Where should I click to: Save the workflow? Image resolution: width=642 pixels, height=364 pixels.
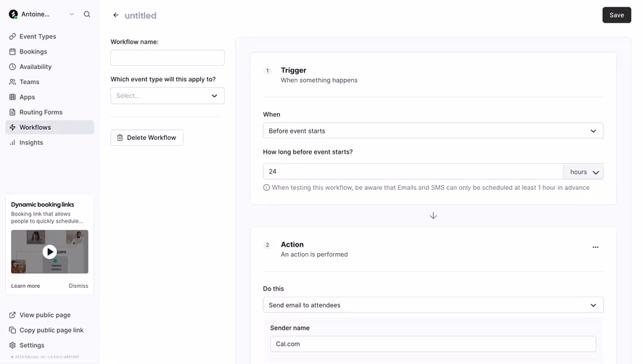[x=616, y=15]
